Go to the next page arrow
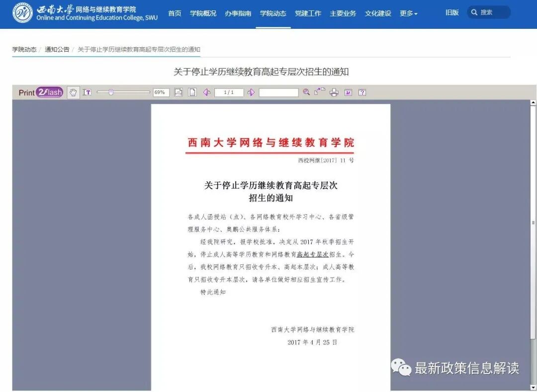This screenshot has width=537, height=392. pyautogui.click(x=251, y=92)
